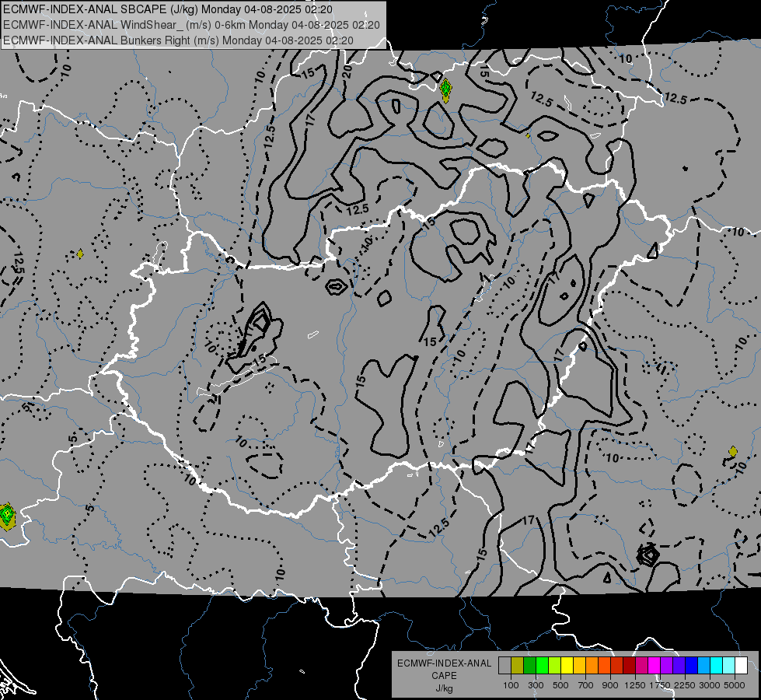Click the orange 700 J/kg swatch
The width and height of the screenshot is (761, 700).
coord(592,665)
